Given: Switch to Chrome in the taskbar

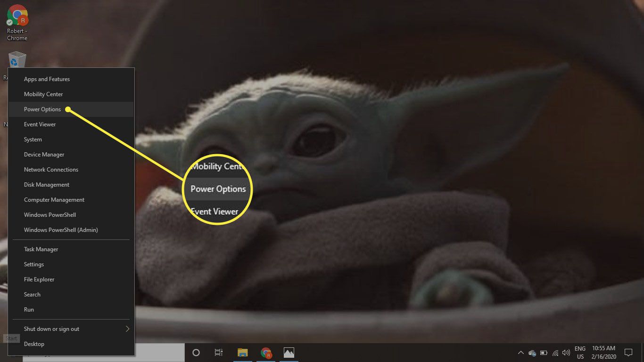Looking at the screenshot, I should pyautogui.click(x=266, y=353).
